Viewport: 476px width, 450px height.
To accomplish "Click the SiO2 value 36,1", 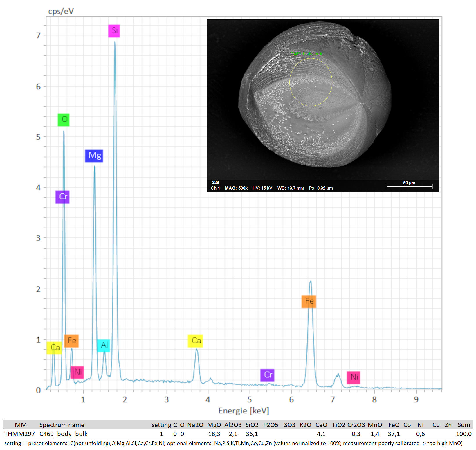I will point(252,434).
